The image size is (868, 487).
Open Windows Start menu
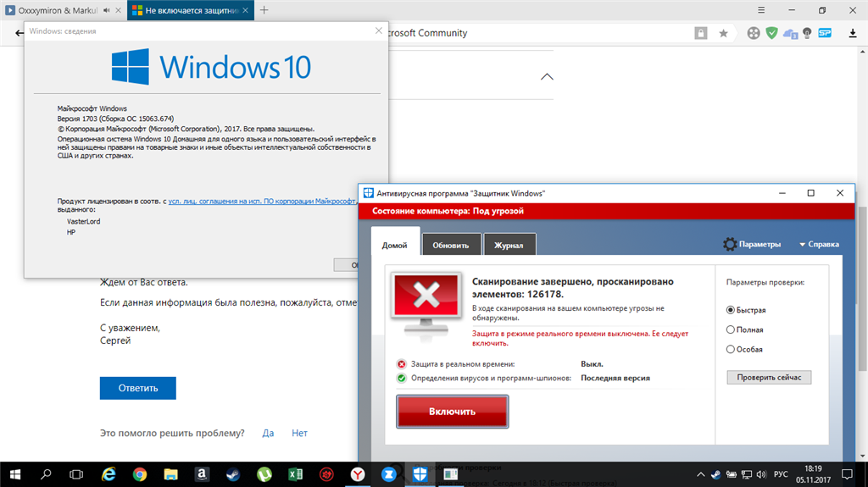(x=15, y=474)
